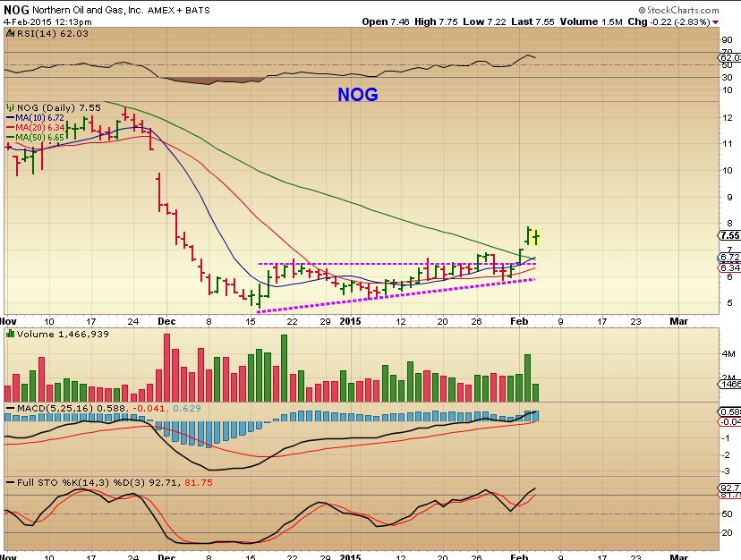The image size is (741, 560).
Task: Click the 4M label on the volume axis
Action: (x=728, y=354)
